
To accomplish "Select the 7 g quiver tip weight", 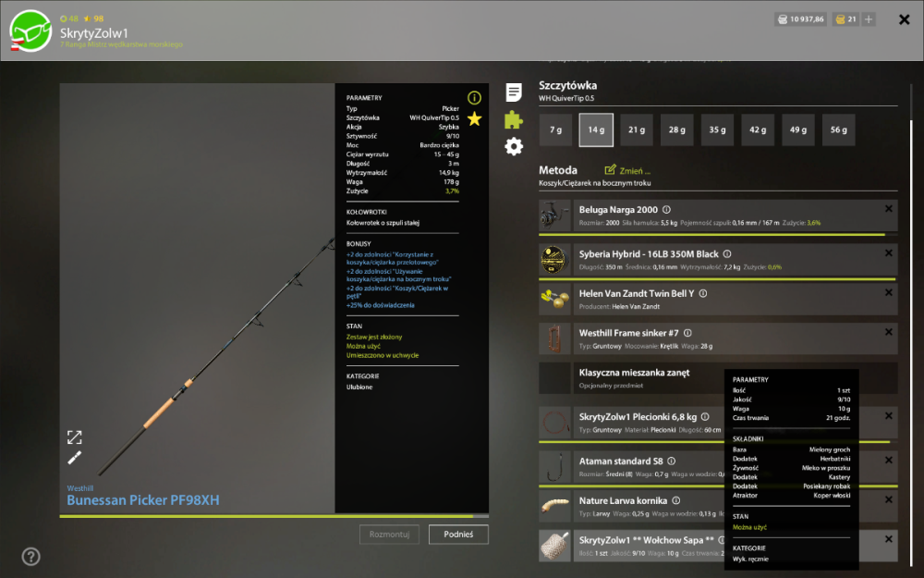I will point(555,129).
